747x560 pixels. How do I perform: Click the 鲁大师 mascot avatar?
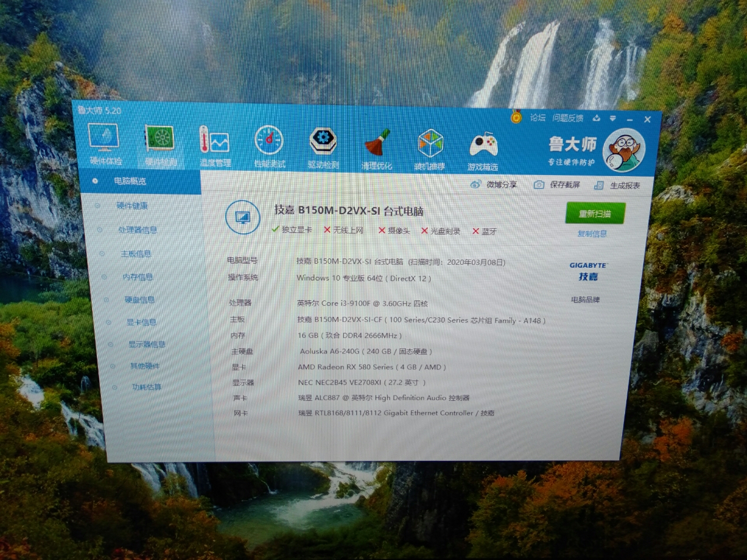[624, 150]
